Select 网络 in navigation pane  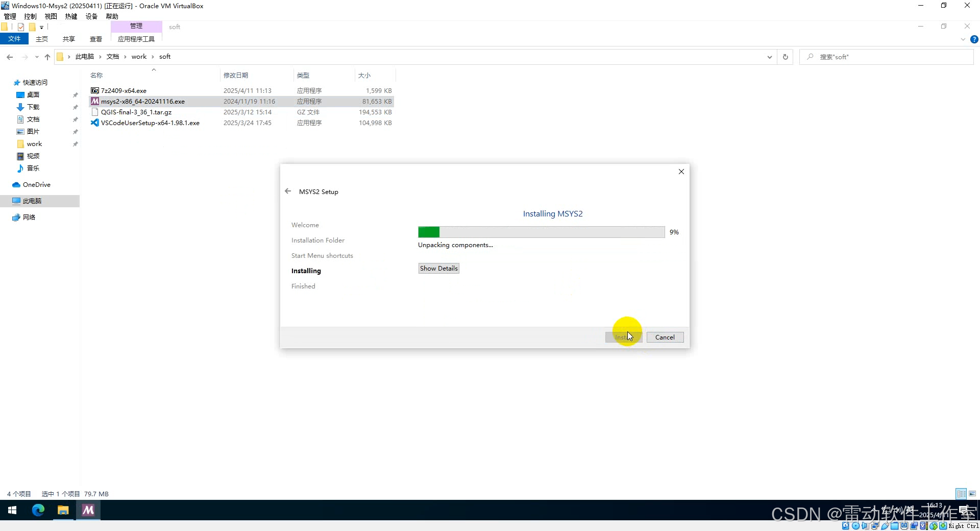[x=29, y=217]
